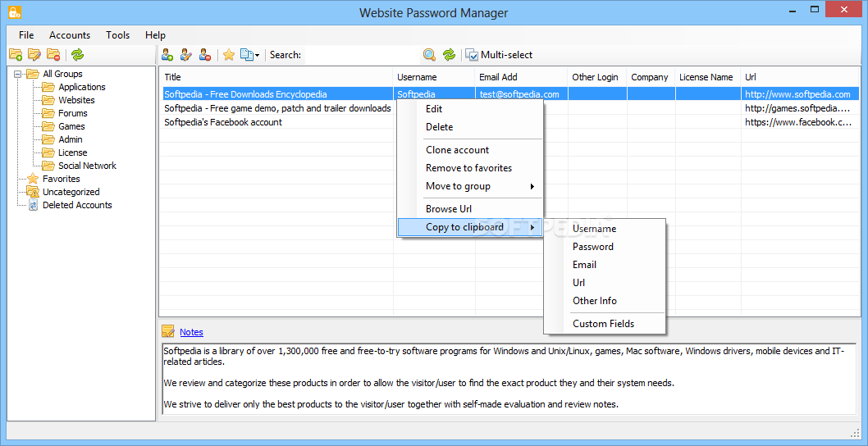Open the Deleted Accounts tree item
868x446 pixels.
tap(77, 205)
